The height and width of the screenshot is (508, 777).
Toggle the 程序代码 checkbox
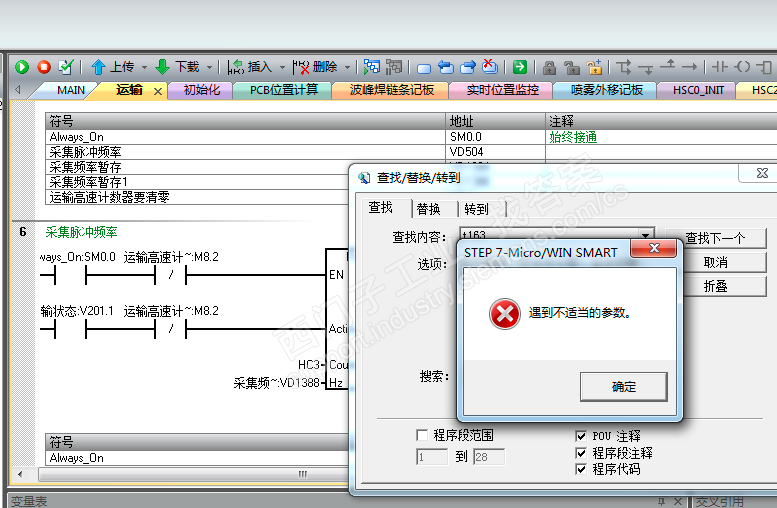click(x=581, y=468)
